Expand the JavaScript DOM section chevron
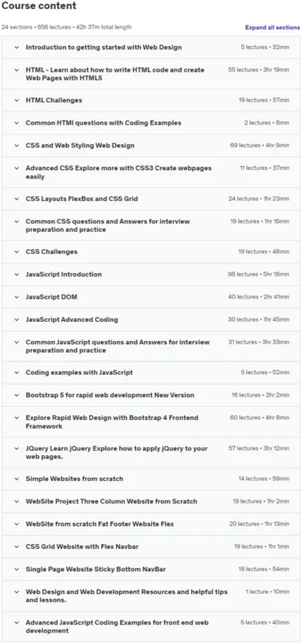This screenshot has height=644, width=302. (x=17, y=297)
